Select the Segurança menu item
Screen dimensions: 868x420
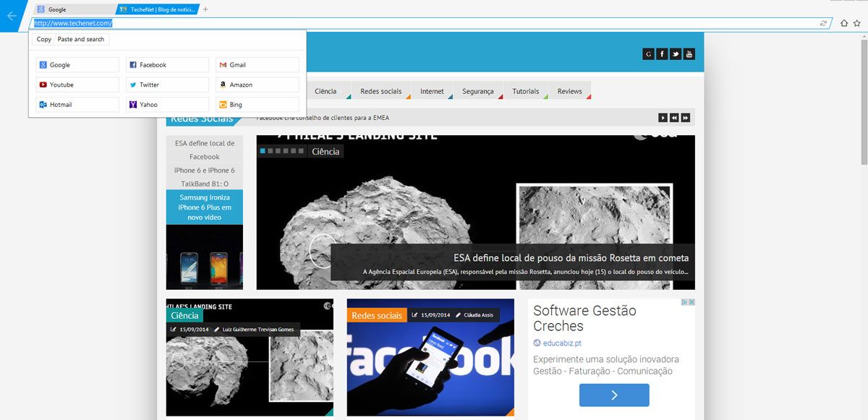tap(477, 91)
